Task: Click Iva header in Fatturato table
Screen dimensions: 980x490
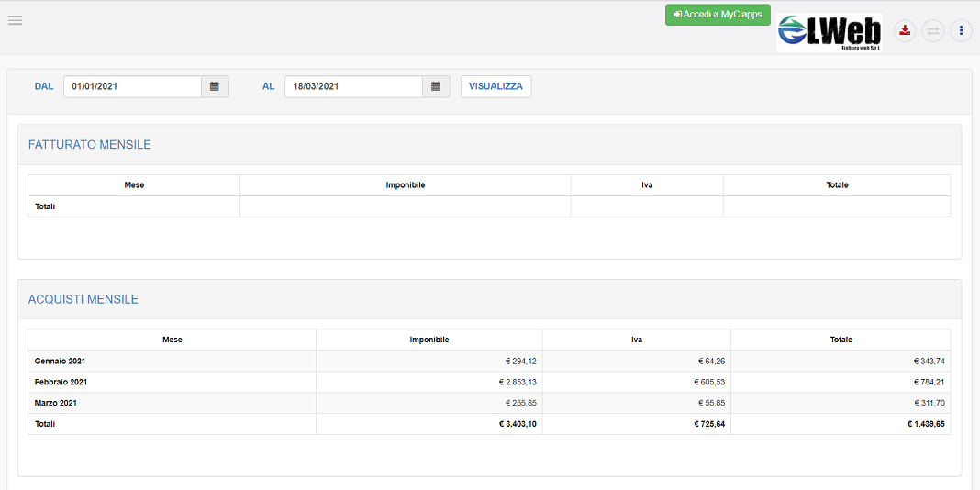Action: (x=647, y=185)
